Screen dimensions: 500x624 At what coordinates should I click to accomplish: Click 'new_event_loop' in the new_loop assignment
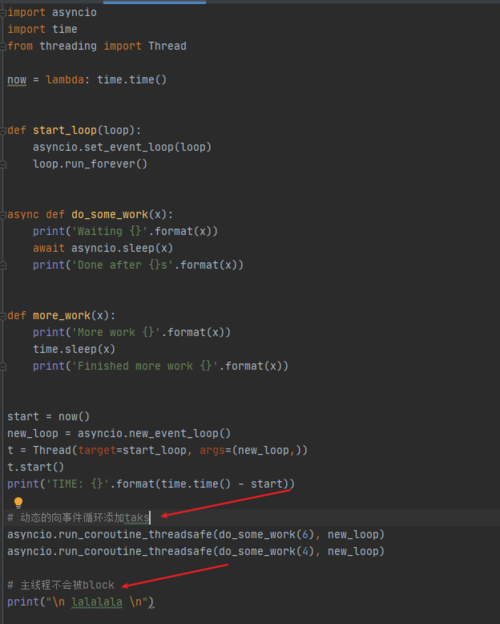tap(174, 433)
